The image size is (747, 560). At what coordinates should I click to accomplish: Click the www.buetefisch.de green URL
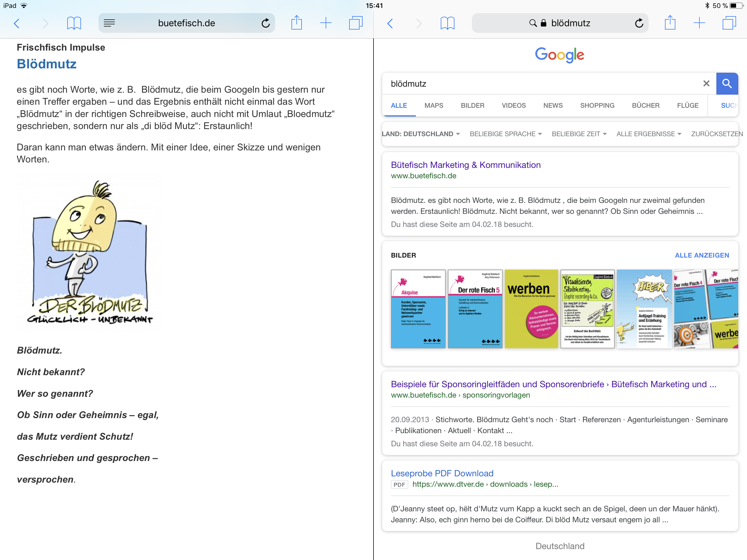click(x=424, y=176)
